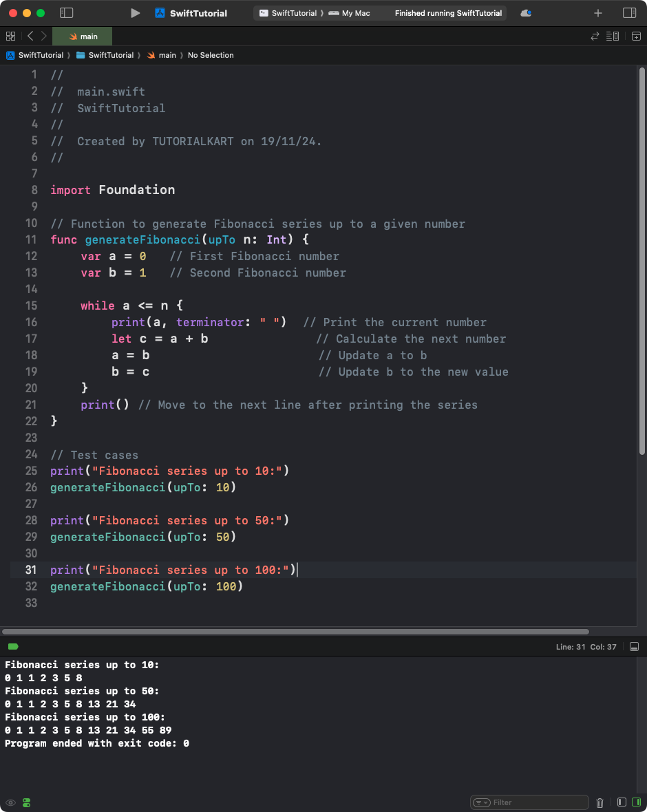The height and width of the screenshot is (812, 647).
Task: Open the Library with the plus icon
Action: (597, 12)
